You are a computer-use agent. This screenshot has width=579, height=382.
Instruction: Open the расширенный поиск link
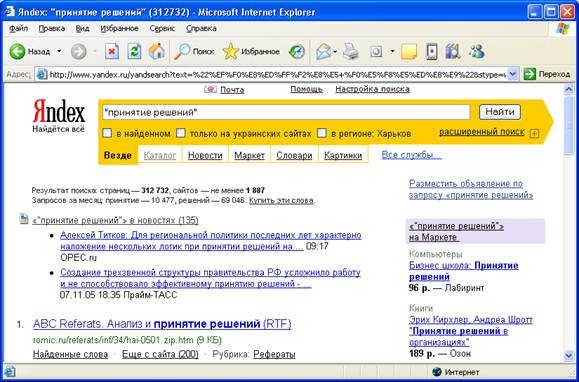click(482, 132)
